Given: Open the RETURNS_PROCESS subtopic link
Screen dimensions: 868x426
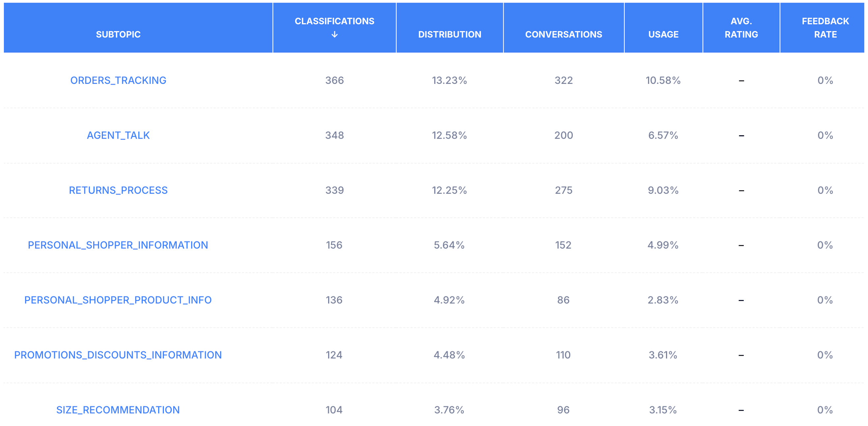Looking at the screenshot, I should pyautogui.click(x=118, y=190).
